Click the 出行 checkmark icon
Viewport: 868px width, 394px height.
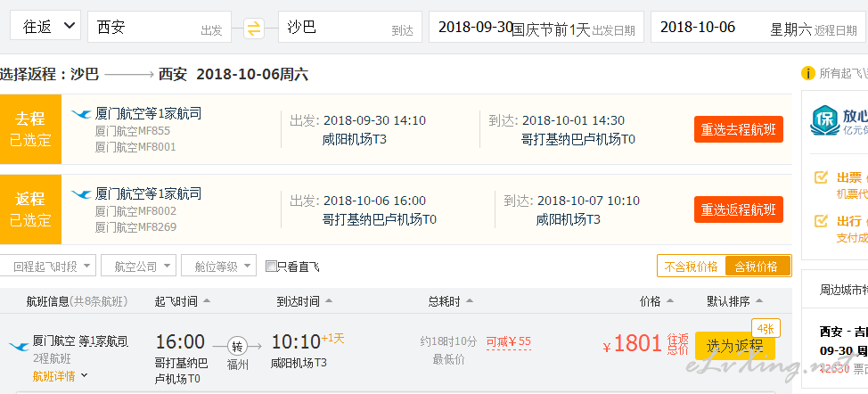[821, 221]
